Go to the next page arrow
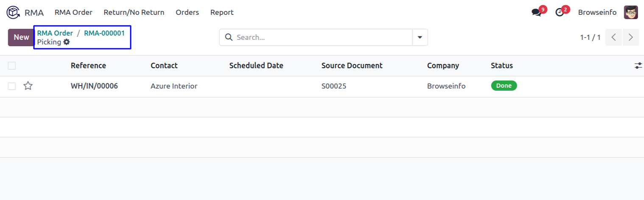The height and width of the screenshot is (200, 644). pyautogui.click(x=631, y=37)
